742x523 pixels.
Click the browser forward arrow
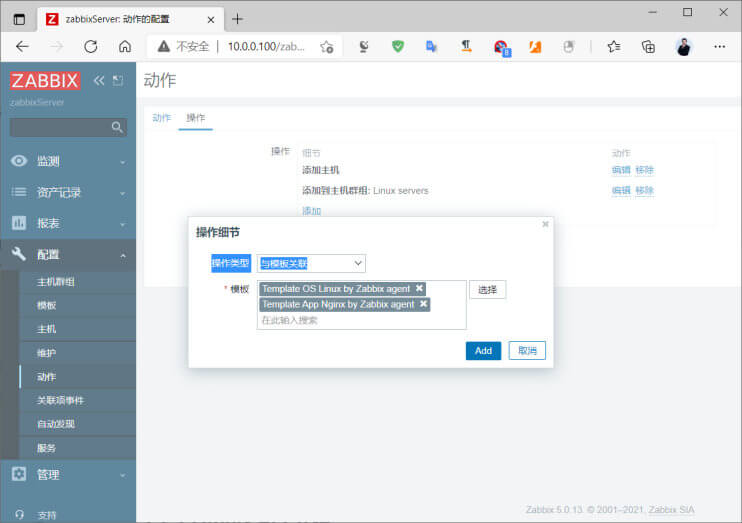point(56,46)
